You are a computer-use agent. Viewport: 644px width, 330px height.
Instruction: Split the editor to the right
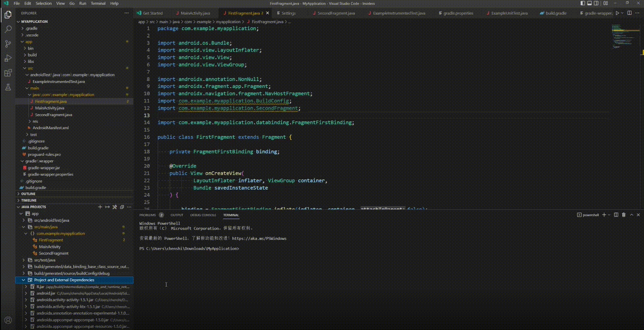click(x=629, y=13)
